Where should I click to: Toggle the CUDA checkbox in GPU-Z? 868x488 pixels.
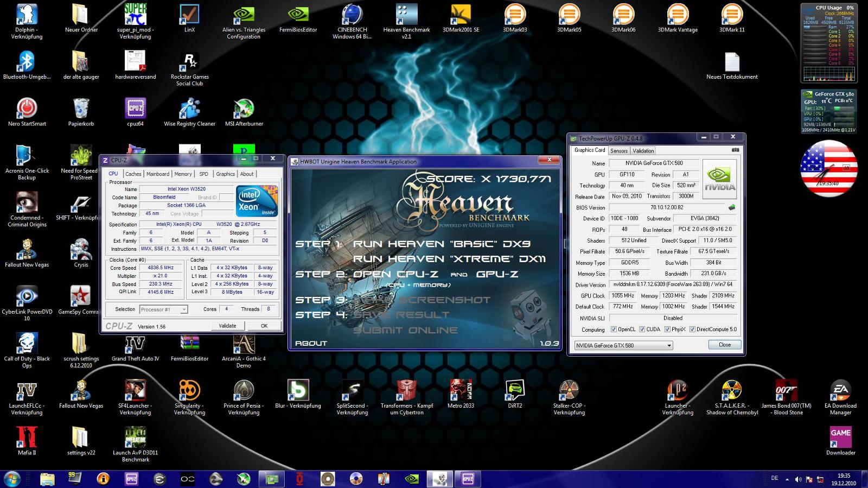(642, 329)
